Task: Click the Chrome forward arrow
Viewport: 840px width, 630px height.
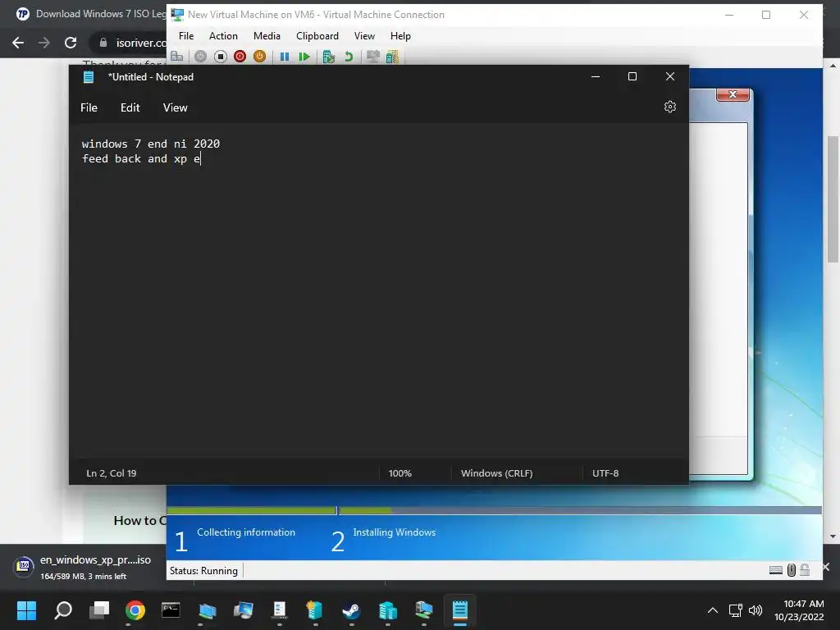Action: click(44, 43)
